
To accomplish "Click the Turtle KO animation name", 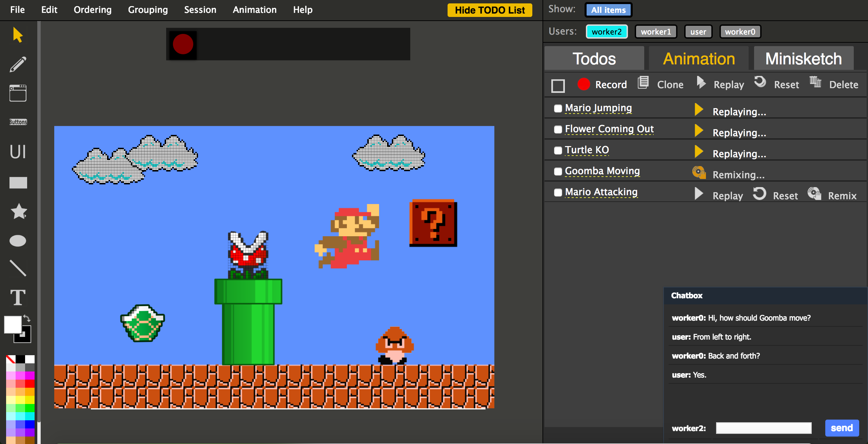I will (x=587, y=150).
